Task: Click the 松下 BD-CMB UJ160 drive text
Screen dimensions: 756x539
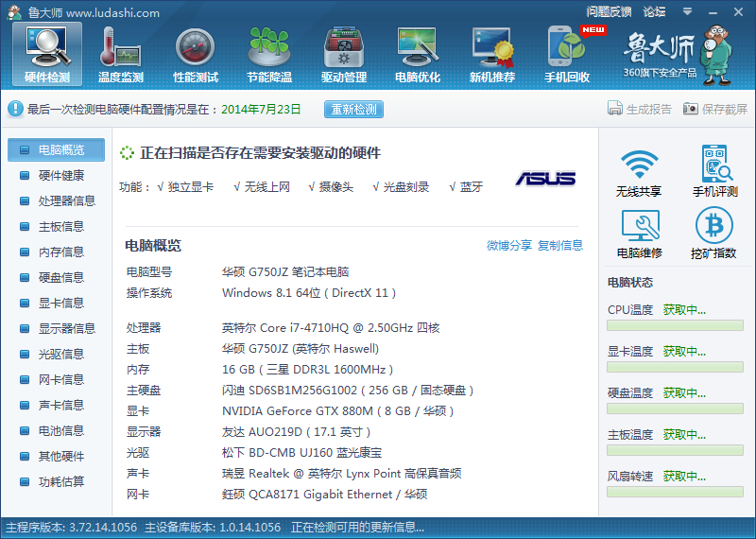Action: coord(301,453)
